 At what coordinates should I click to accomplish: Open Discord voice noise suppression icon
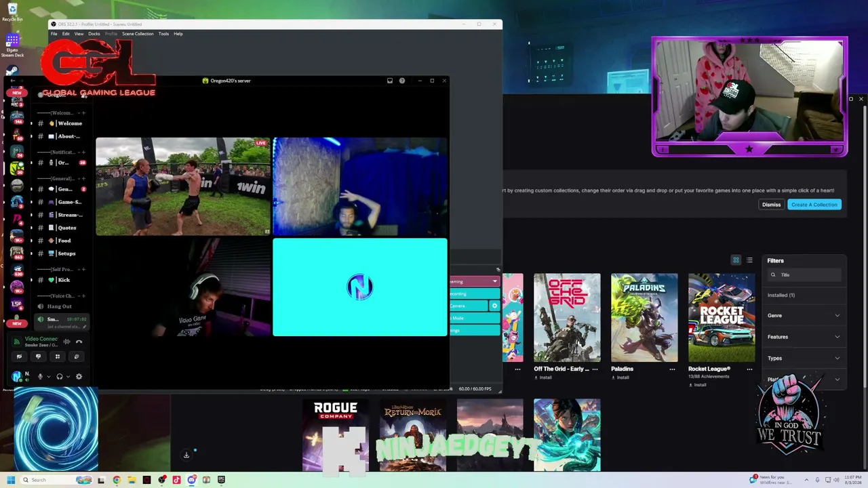point(66,342)
